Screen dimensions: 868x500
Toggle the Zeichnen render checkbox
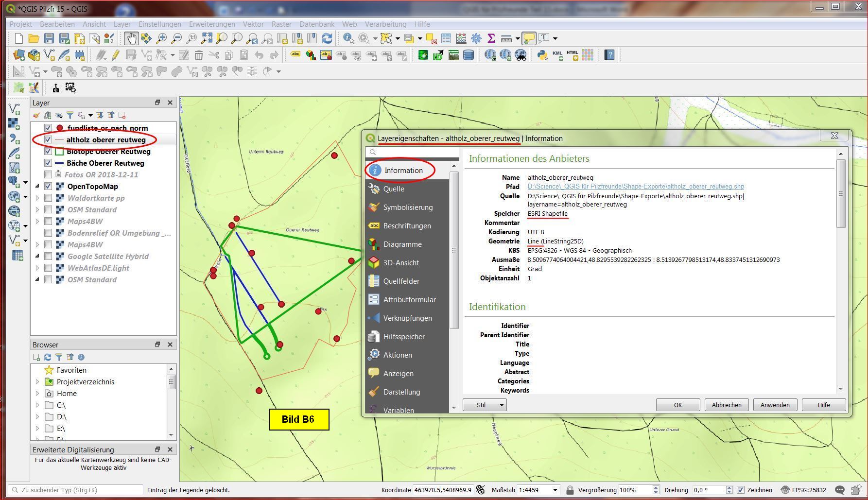point(740,490)
